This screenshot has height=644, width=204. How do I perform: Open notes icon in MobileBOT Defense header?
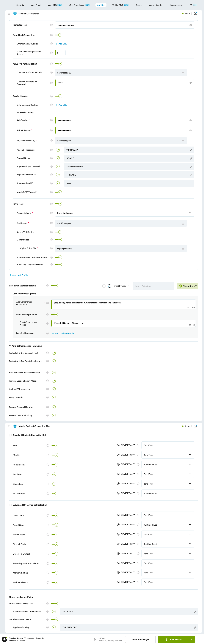(x=195, y=14)
